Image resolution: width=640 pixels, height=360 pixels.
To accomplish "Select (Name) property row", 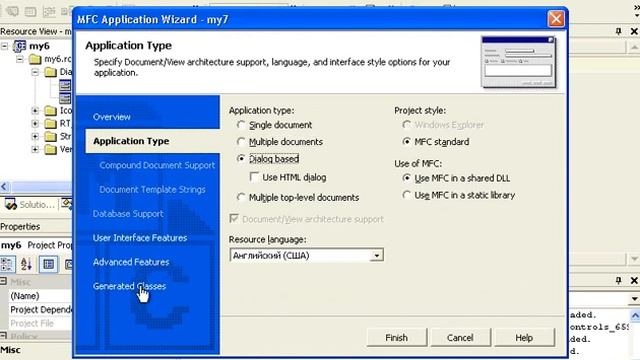I will coord(40,296).
